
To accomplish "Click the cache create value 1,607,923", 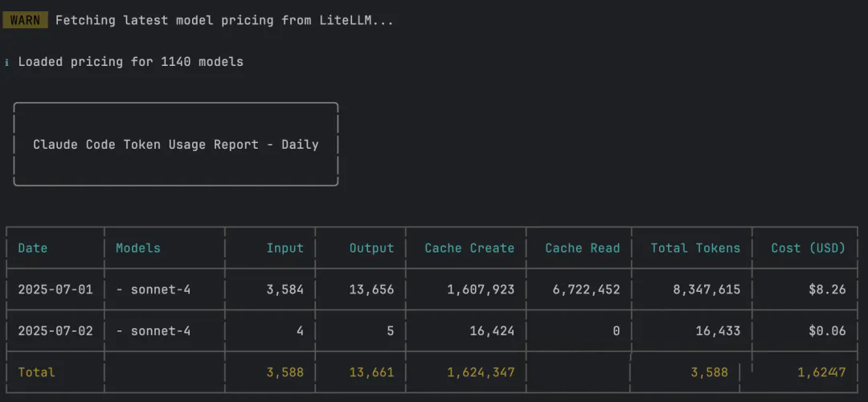I will tap(481, 289).
